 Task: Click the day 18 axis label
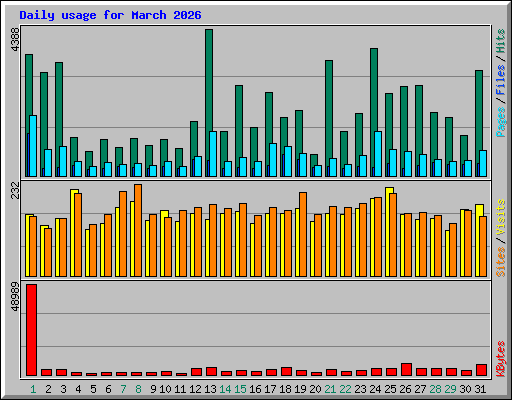tap(285, 389)
